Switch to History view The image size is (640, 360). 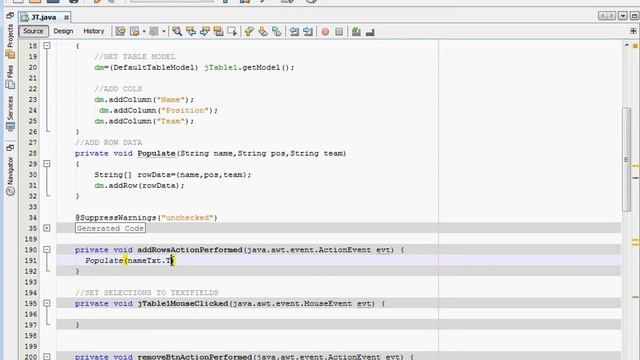(x=93, y=31)
